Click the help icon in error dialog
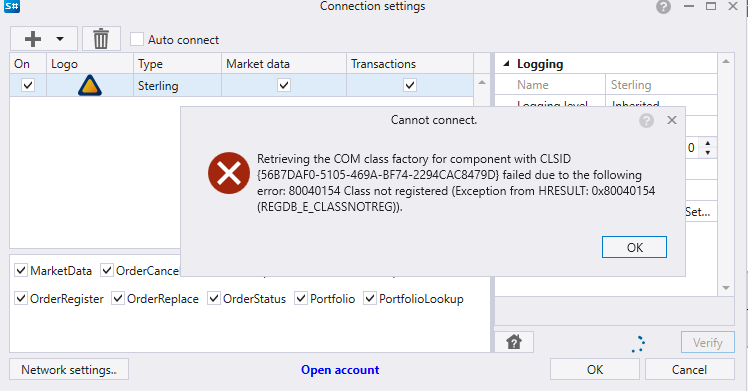This screenshot has height=391, width=748. 646,120
